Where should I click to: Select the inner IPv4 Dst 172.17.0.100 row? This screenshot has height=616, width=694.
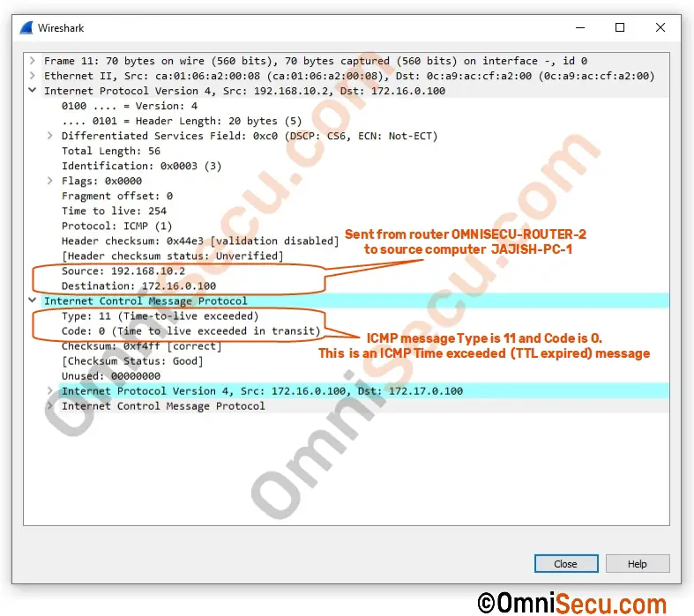[x=364, y=391]
